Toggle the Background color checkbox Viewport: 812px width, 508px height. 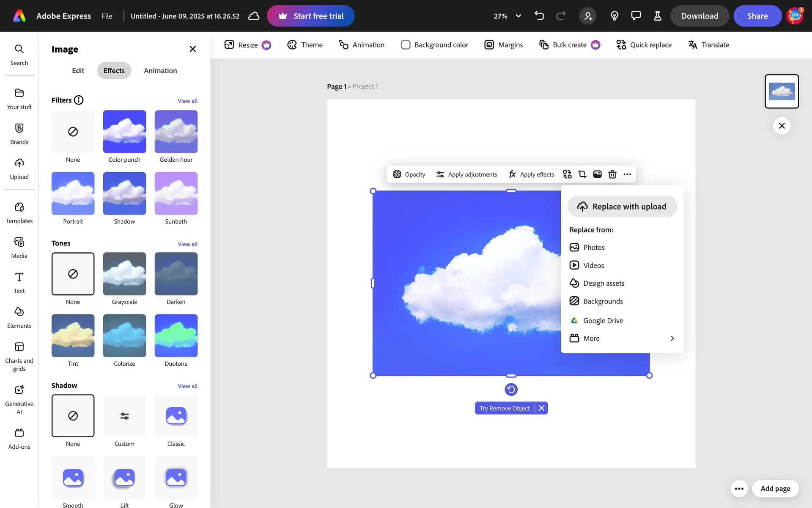pos(406,45)
